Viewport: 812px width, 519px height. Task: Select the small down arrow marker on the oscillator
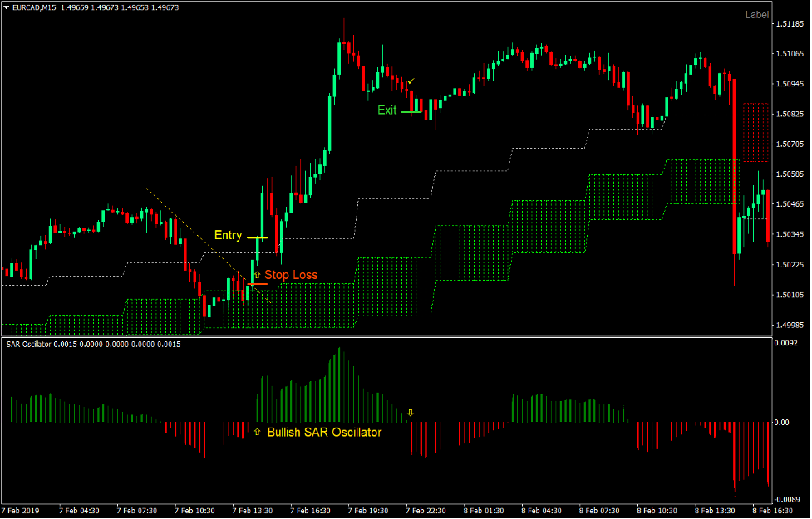(x=411, y=411)
